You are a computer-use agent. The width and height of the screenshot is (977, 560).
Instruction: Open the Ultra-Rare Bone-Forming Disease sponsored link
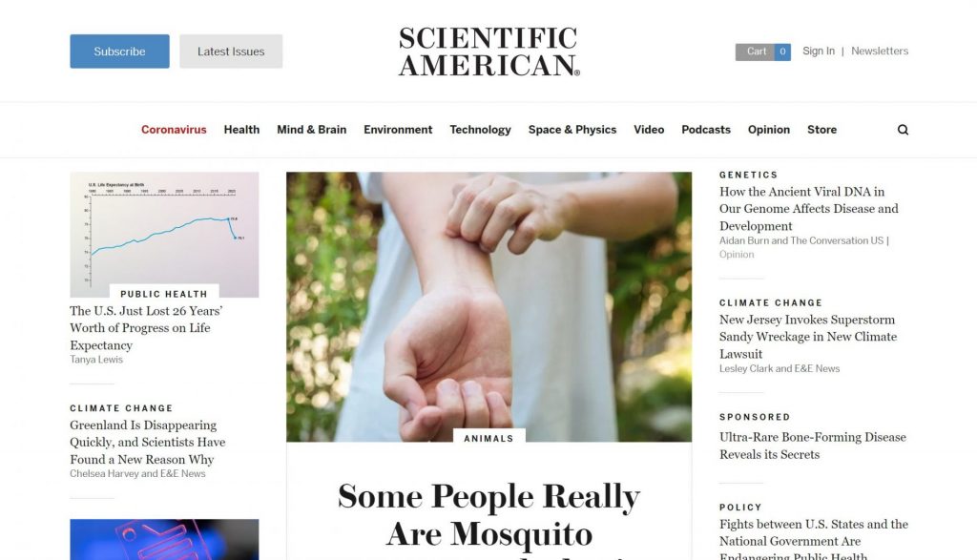click(x=813, y=446)
